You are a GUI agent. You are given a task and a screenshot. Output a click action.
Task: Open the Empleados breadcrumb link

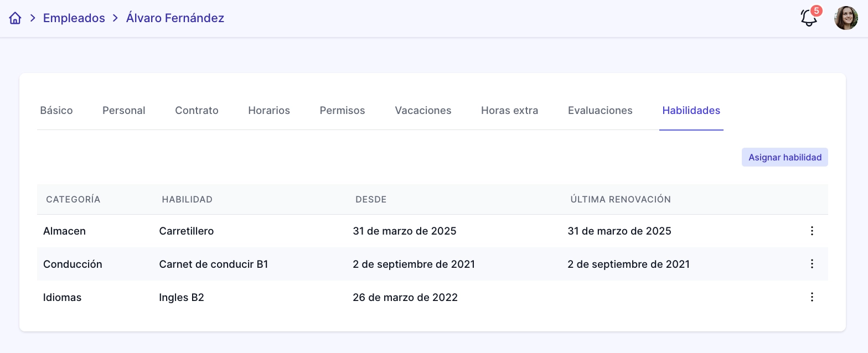(74, 18)
